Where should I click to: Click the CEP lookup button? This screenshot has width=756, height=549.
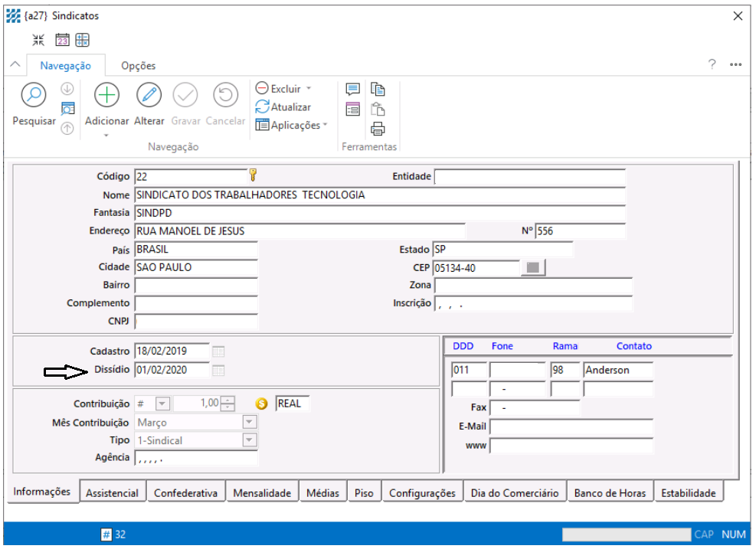[533, 267]
